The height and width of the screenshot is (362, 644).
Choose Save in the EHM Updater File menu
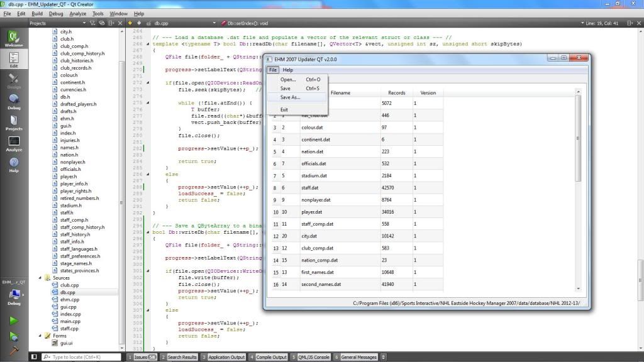[297, 88]
